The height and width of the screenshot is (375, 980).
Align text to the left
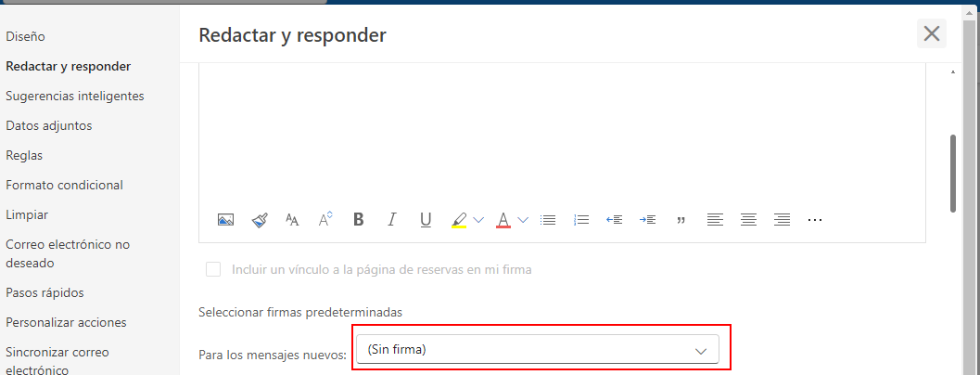point(715,220)
